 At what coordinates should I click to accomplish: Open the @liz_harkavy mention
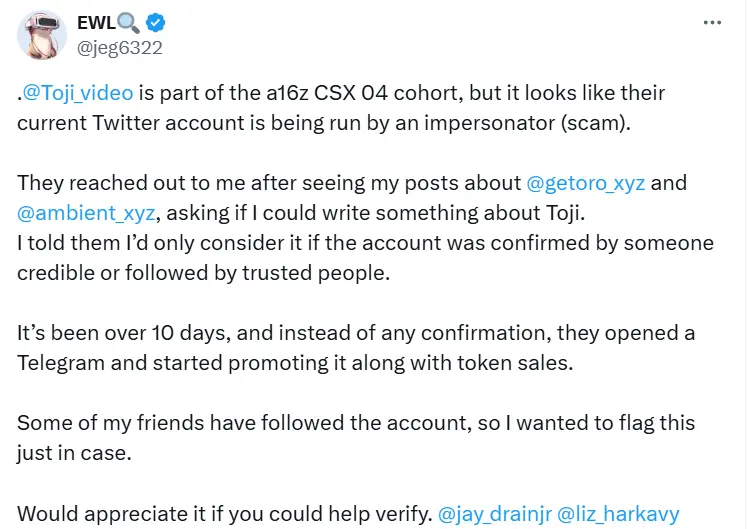tap(622, 515)
